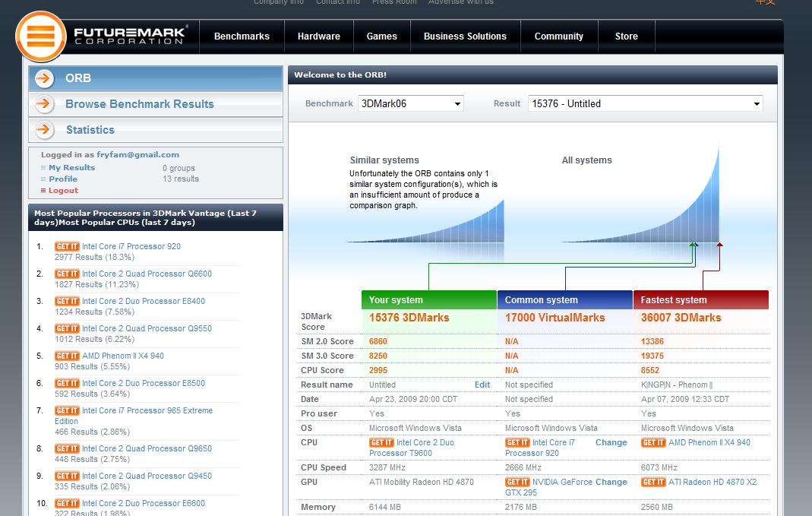Click Intel Core i7 Processor 920 in popular list
The width and height of the screenshot is (812, 516).
(x=131, y=247)
